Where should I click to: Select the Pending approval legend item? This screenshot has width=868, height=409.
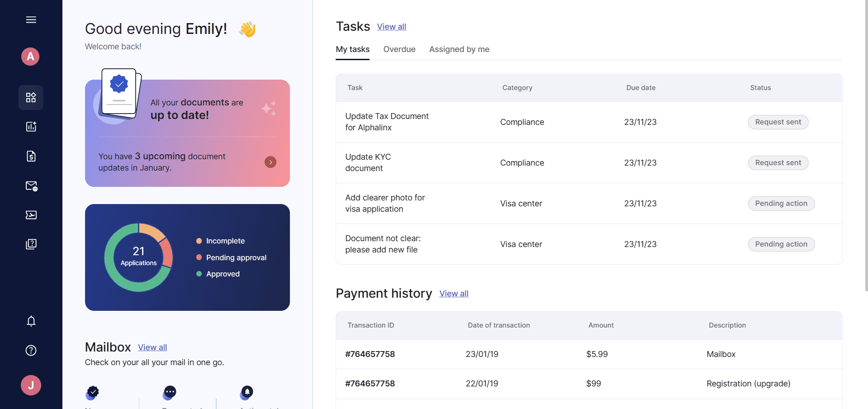231,257
